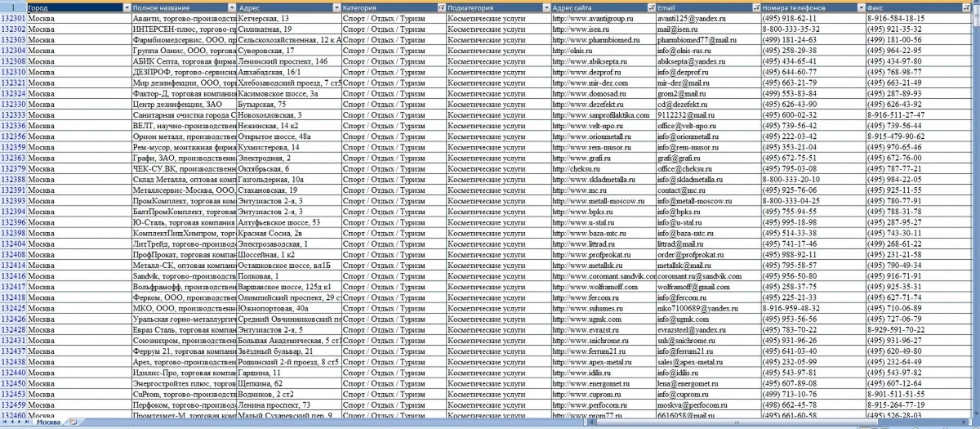Viewport: 980px width, 429px height.
Task: Select email cell pharmbiomed77@mail.ru
Action: pyautogui.click(x=708, y=39)
